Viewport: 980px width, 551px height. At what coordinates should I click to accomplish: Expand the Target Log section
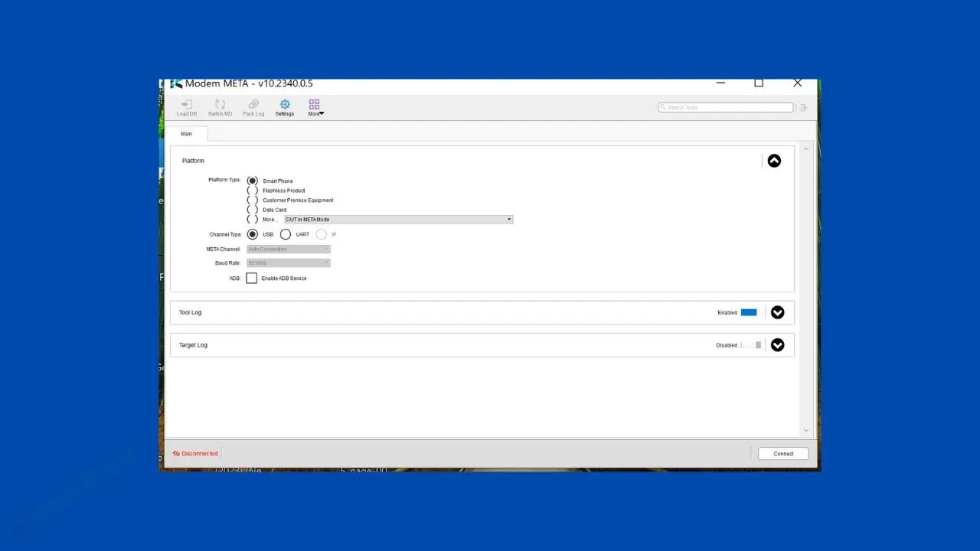coord(778,345)
